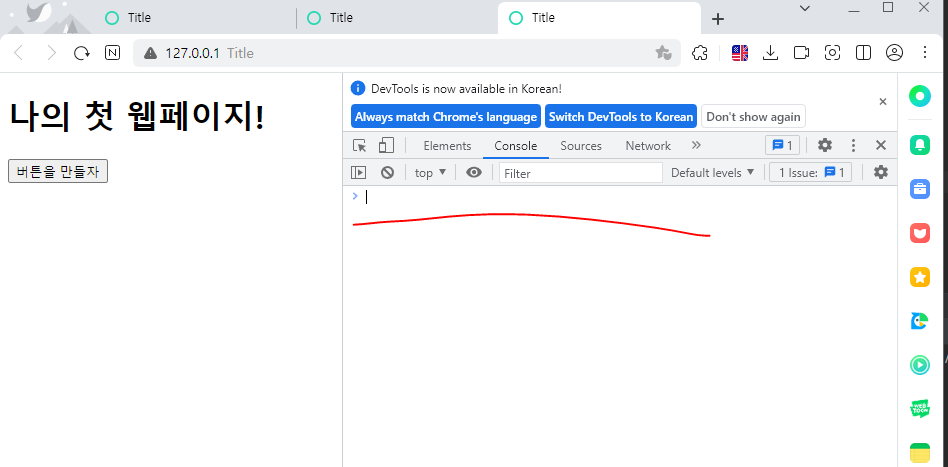This screenshot has width=948, height=467.
Task: Open the JavaScript context 'top' dropdown
Action: tap(430, 172)
